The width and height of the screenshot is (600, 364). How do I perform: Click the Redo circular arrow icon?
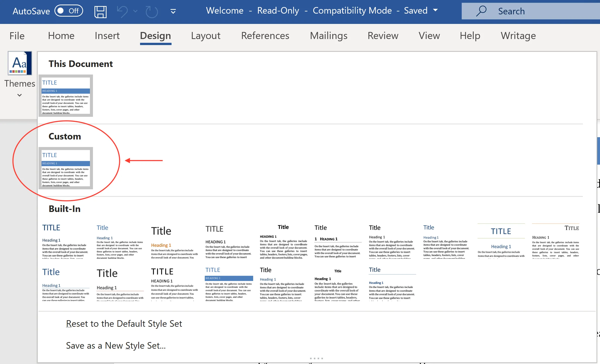pyautogui.click(x=152, y=12)
